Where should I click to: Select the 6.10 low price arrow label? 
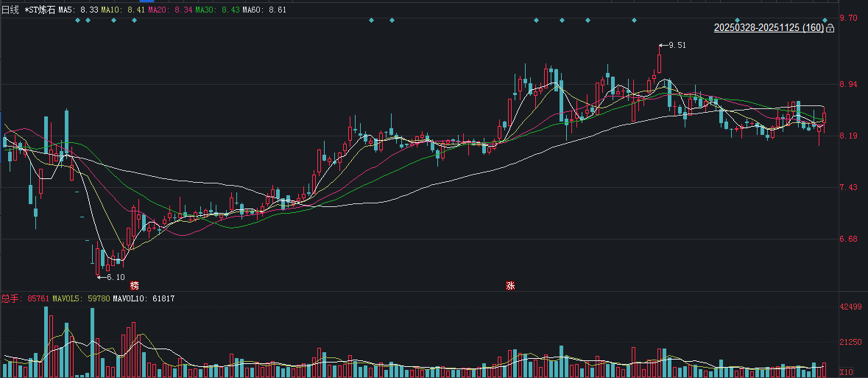[114, 277]
